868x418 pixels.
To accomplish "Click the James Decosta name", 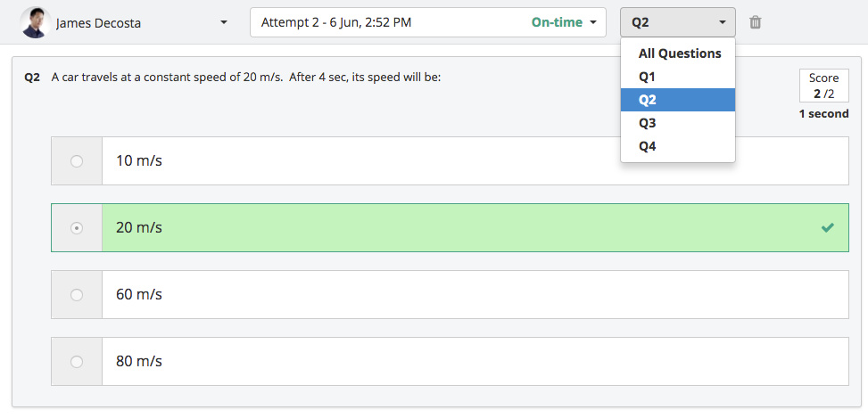I will 98,23.
